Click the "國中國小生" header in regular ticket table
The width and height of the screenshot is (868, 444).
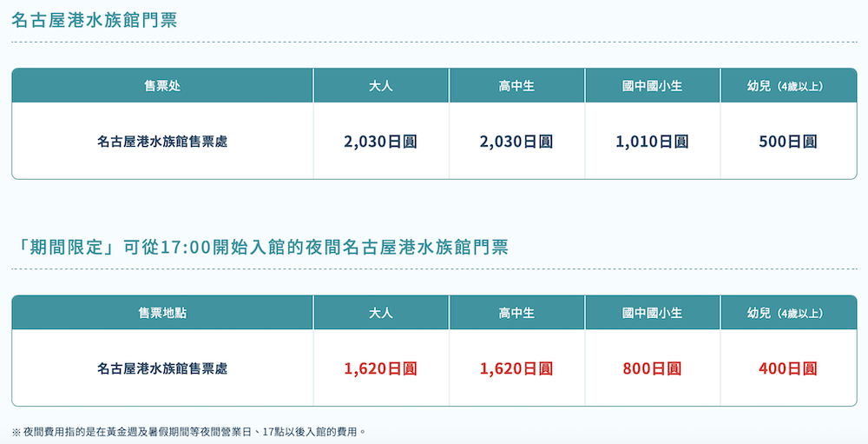tap(652, 86)
